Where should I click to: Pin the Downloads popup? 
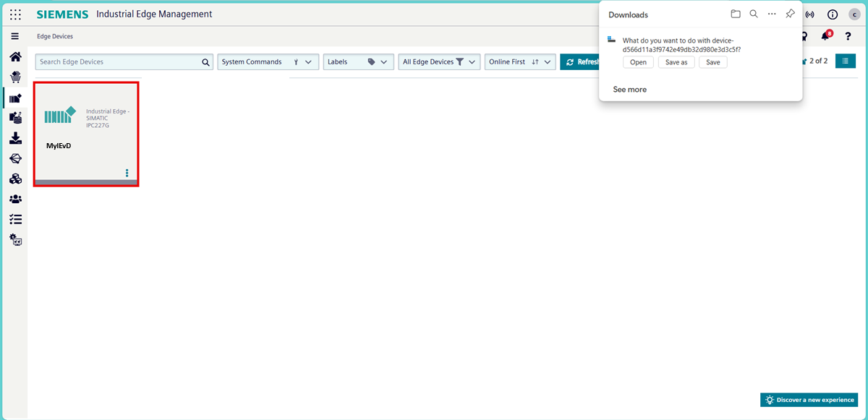tap(789, 14)
